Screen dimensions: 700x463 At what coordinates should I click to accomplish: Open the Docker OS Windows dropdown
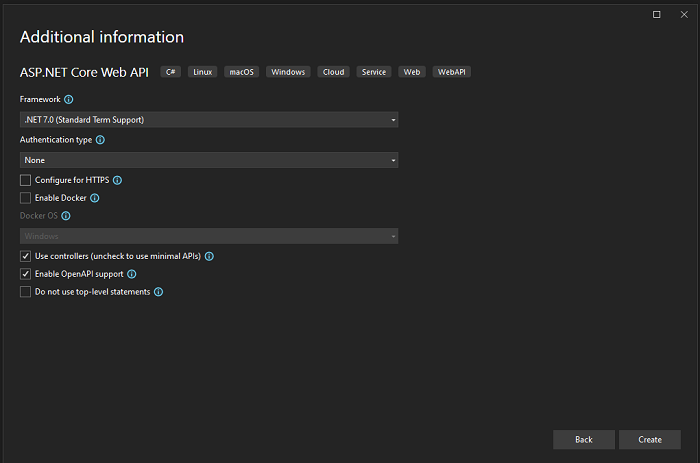click(x=209, y=236)
